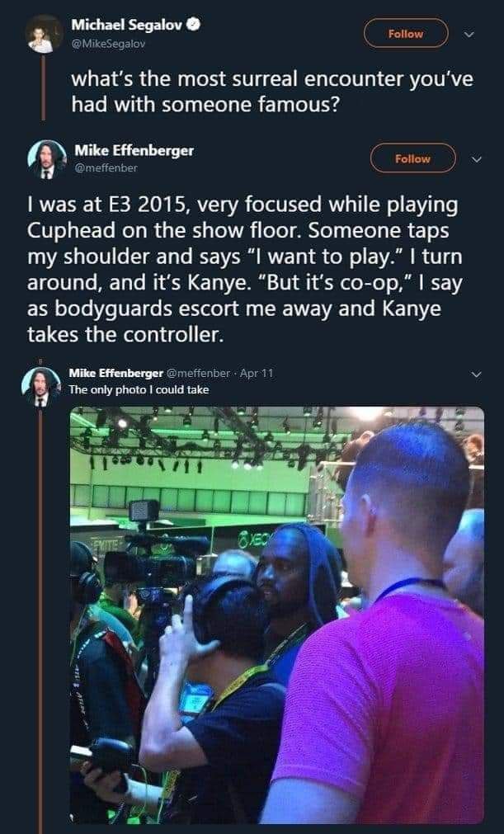Expand options chevron for Mike Effenberger's main tweet
The height and width of the screenshot is (834, 504).
tap(476, 159)
